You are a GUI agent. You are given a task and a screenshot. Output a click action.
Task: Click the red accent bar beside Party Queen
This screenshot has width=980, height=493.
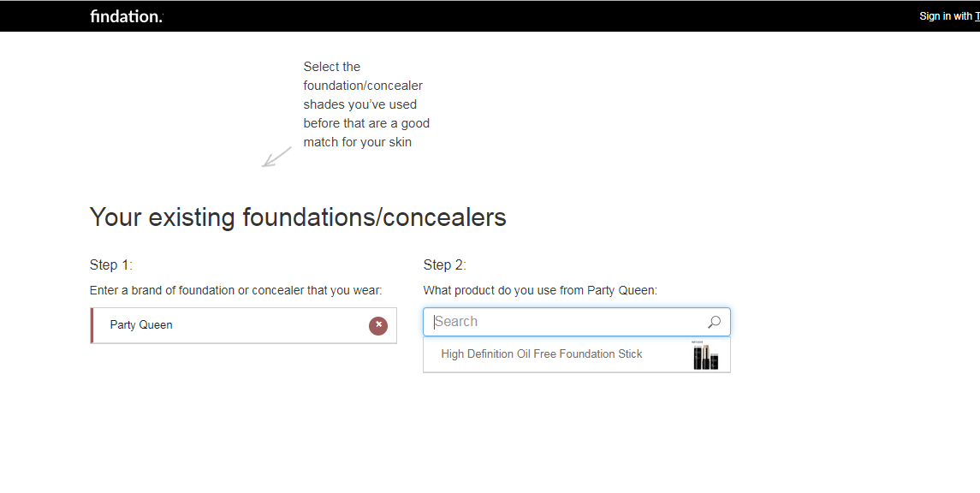tap(92, 325)
